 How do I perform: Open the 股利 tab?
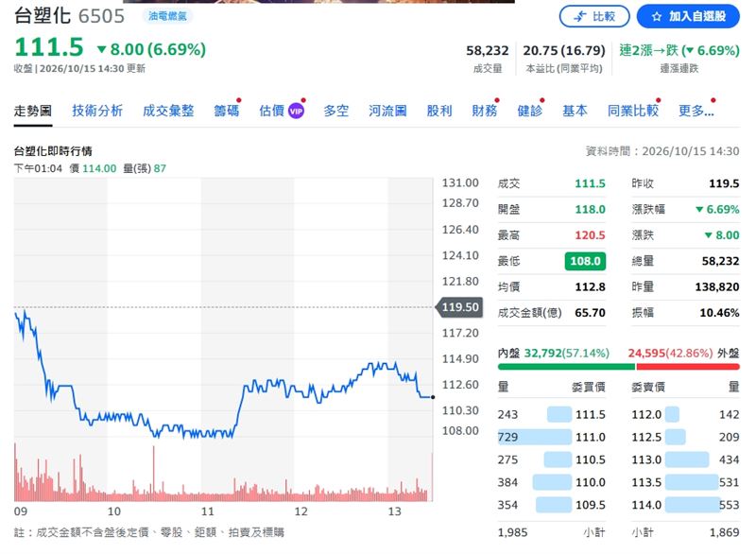pyautogui.click(x=439, y=111)
